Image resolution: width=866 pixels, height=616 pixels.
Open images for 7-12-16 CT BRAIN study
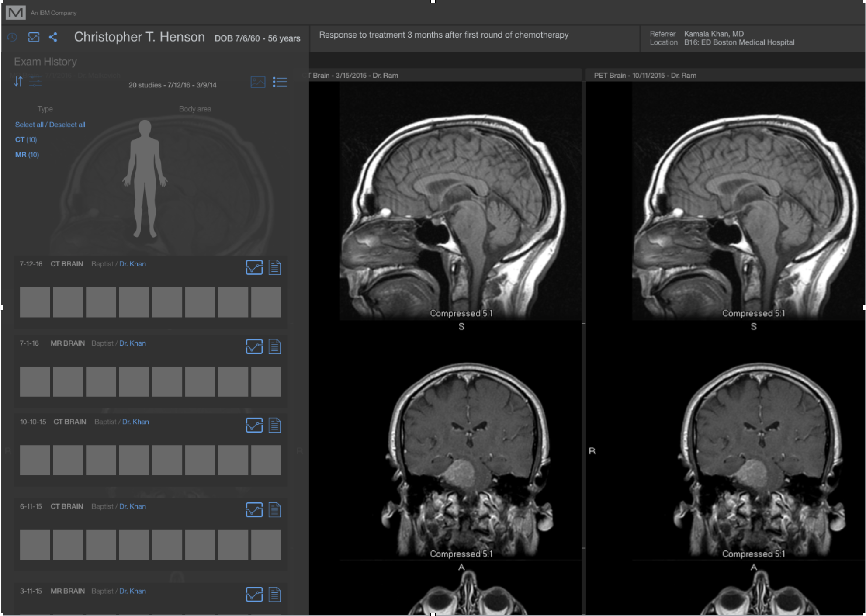pyautogui.click(x=254, y=267)
